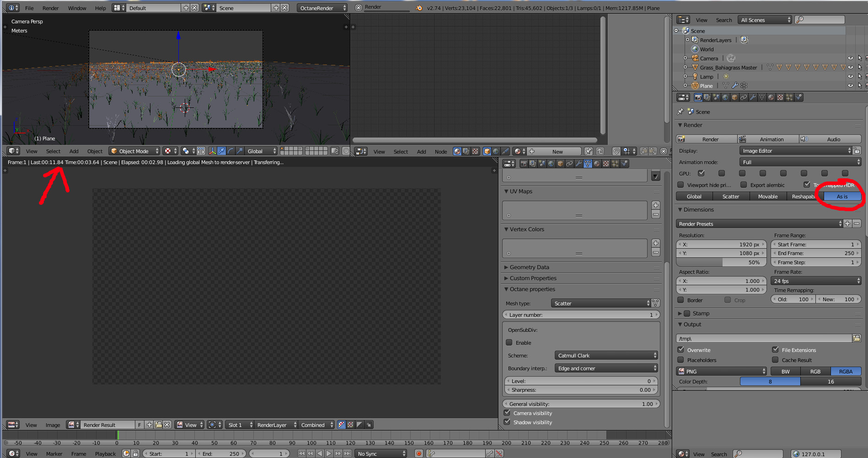Click the Audio button
This screenshot has height=458, width=868.
(x=830, y=139)
